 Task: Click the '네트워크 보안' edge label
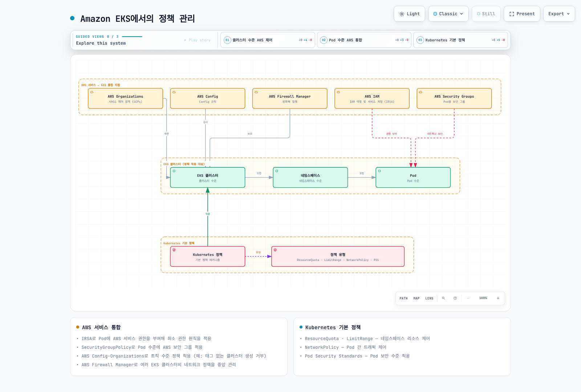(435, 134)
